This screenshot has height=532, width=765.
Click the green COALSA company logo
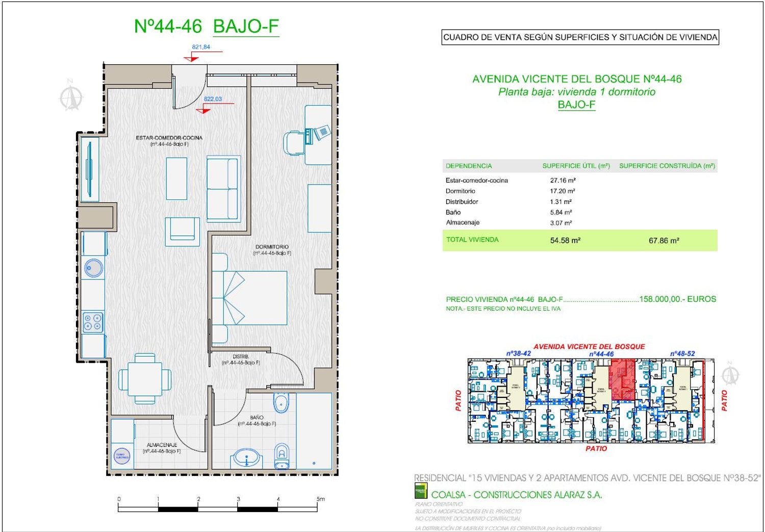click(x=421, y=491)
